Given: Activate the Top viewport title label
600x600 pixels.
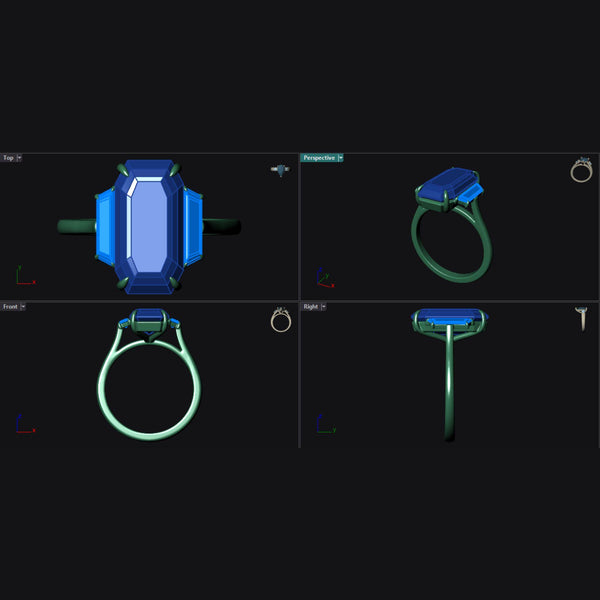Looking at the screenshot, I should click(8, 158).
